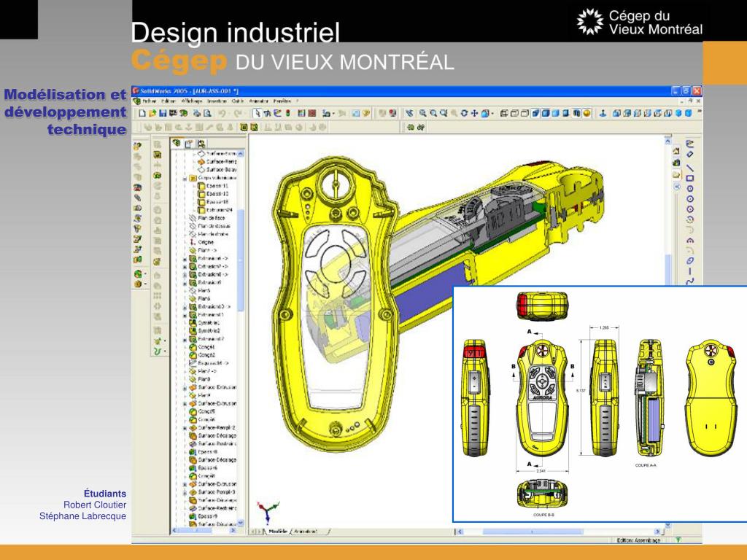Click the Rebuild traffic light icon
Image resolution: width=747 pixels, height=560 pixels.
pyautogui.click(x=287, y=113)
